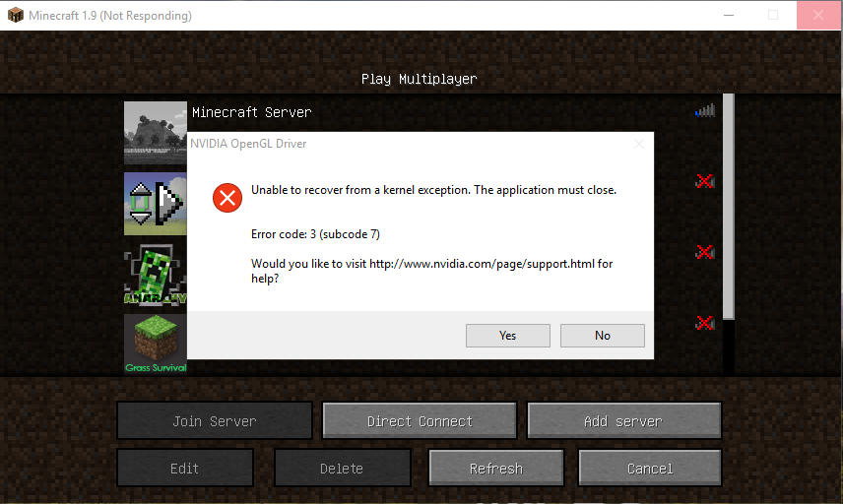Select the Grass Survival server thumbnail
Screen dimensions: 843x504
coord(156,345)
